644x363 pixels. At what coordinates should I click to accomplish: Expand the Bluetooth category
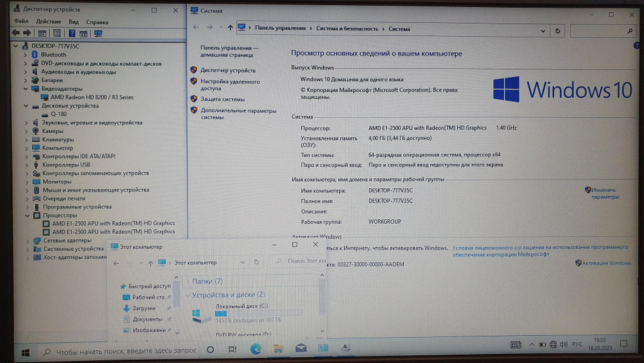tap(26, 55)
